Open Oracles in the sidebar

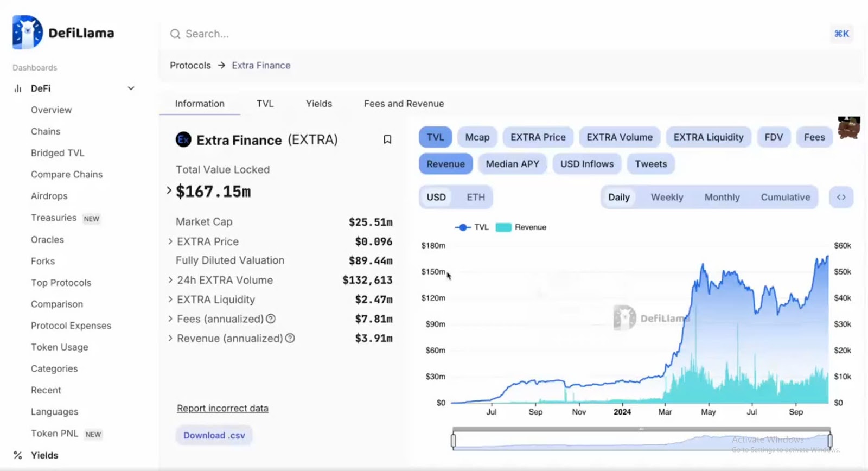(47, 240)
